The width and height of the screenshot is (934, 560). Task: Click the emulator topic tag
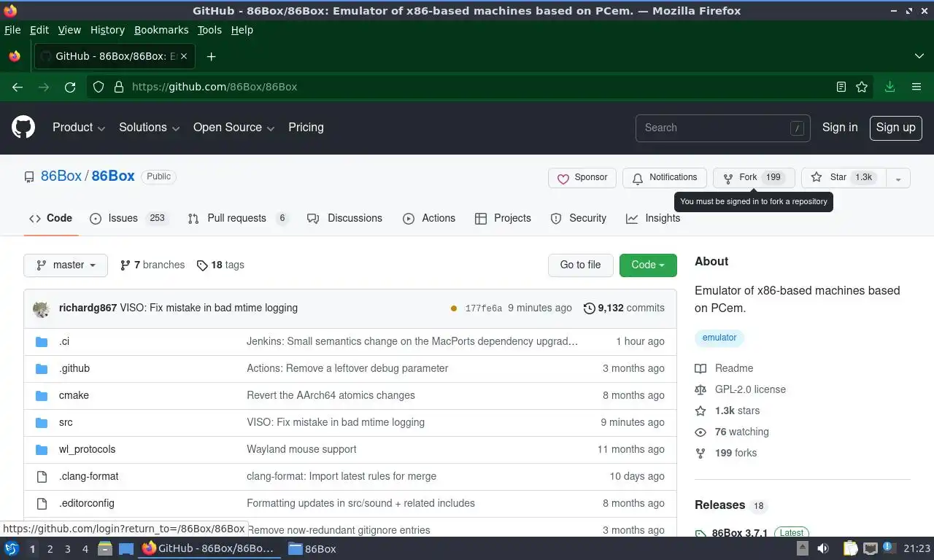point(719,338)
